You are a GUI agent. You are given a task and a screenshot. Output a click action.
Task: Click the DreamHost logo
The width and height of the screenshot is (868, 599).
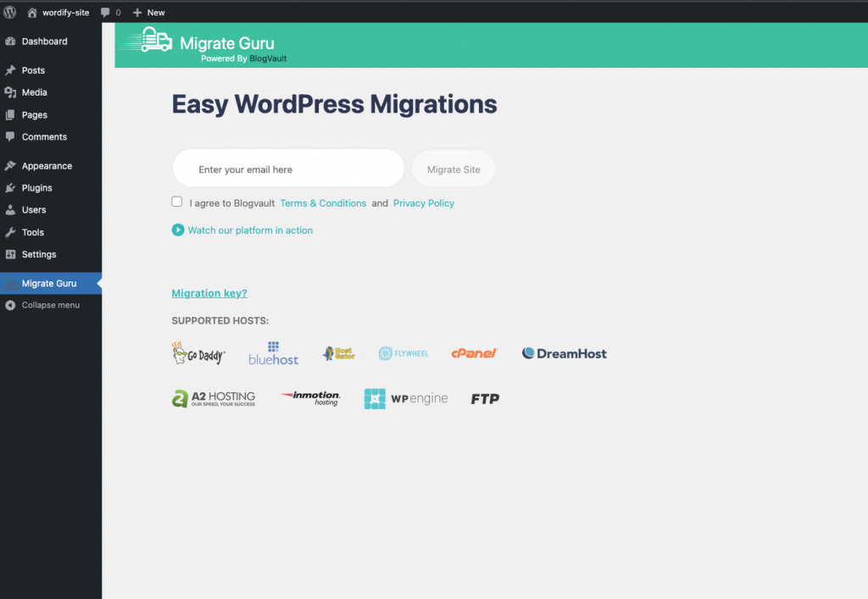coord(564,353)
